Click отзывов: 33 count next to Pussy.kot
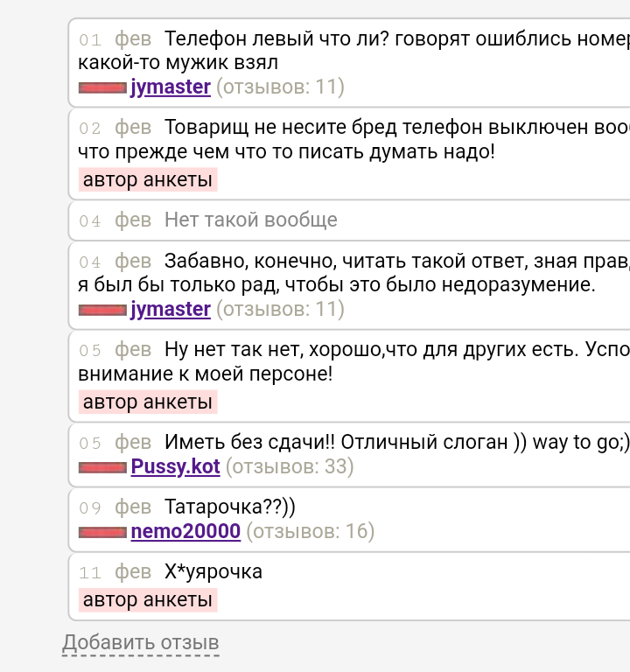Viewport: 630px width, 672px height. coord(290,466)
